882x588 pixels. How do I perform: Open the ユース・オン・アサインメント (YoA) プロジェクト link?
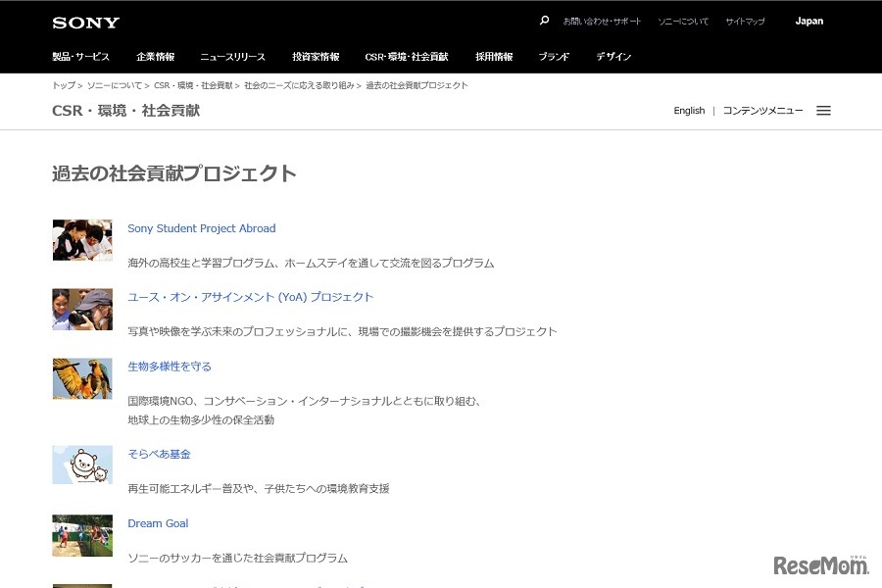pyautogui.click(x=251, y=296)
